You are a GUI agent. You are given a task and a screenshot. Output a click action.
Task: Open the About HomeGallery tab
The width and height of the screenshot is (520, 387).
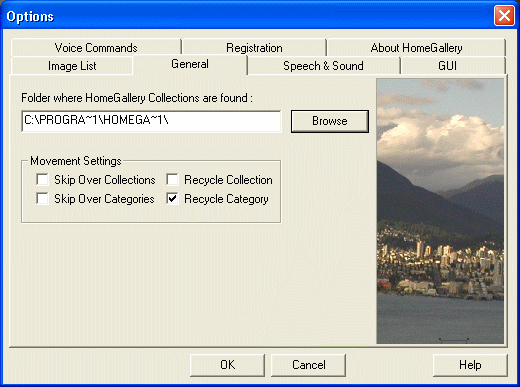(416, 48)
